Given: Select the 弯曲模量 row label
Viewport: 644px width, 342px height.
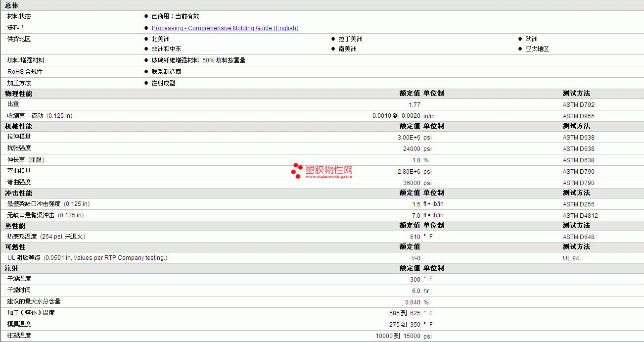Looking at the screenshot, I should point(19,171).
